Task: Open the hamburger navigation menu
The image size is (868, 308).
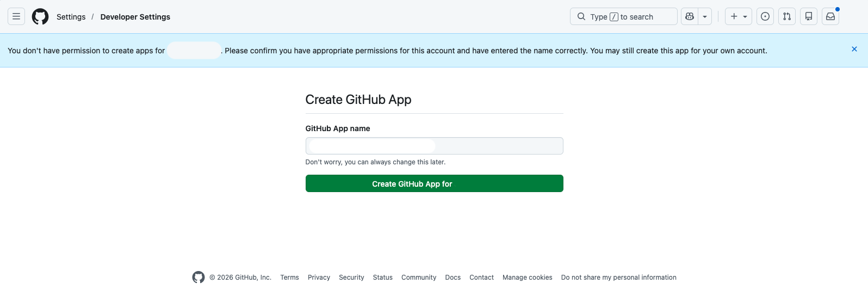Action: 16,16
